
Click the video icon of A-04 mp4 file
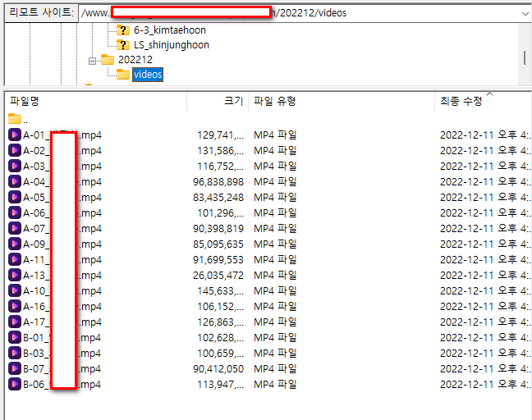tap(15, 181)
